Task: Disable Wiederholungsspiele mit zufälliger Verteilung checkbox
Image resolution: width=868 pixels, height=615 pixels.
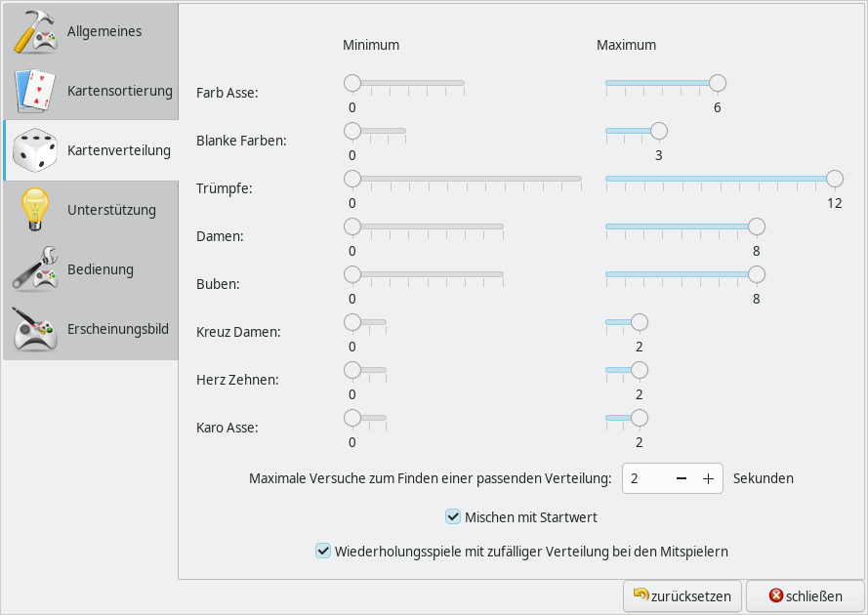Action: coord(323,551)
